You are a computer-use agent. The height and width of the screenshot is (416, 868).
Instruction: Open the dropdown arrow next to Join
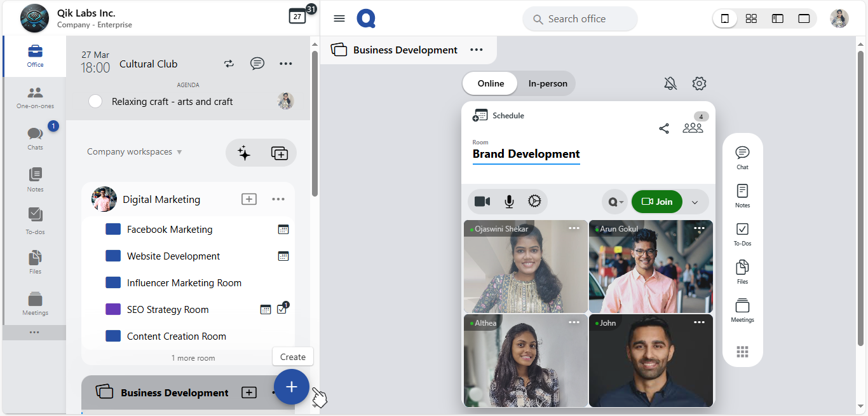point(695,202)
